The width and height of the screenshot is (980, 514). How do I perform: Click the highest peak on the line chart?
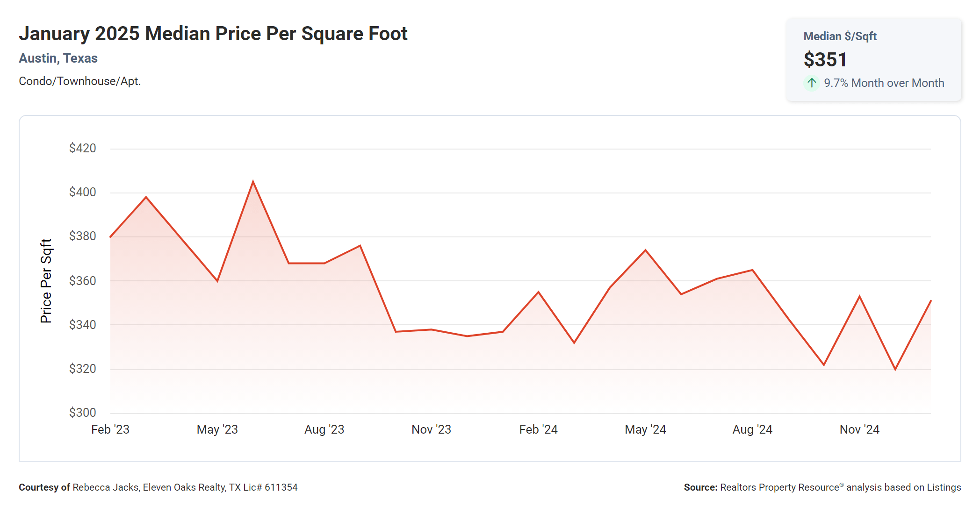click(x=253, y=181)
